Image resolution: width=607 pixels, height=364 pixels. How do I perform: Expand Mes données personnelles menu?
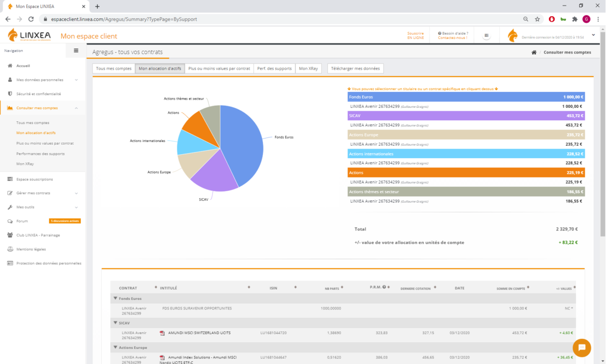(76, 80)
